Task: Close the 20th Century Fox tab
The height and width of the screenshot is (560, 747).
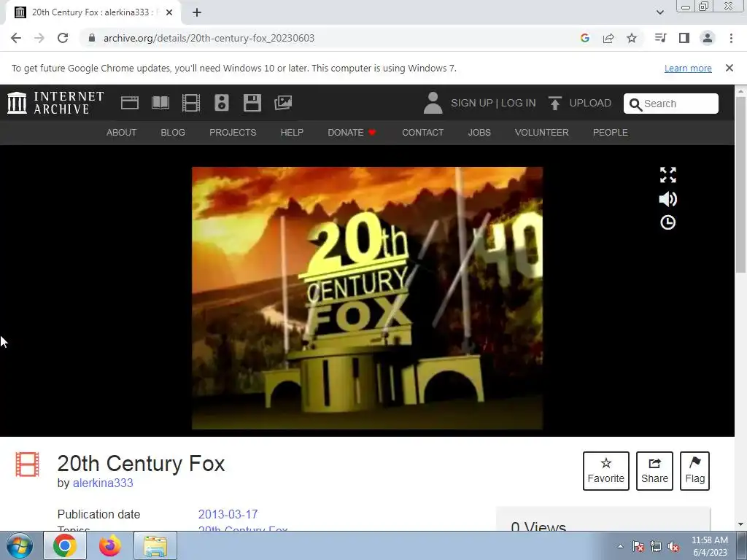Action: coord(169,12)
